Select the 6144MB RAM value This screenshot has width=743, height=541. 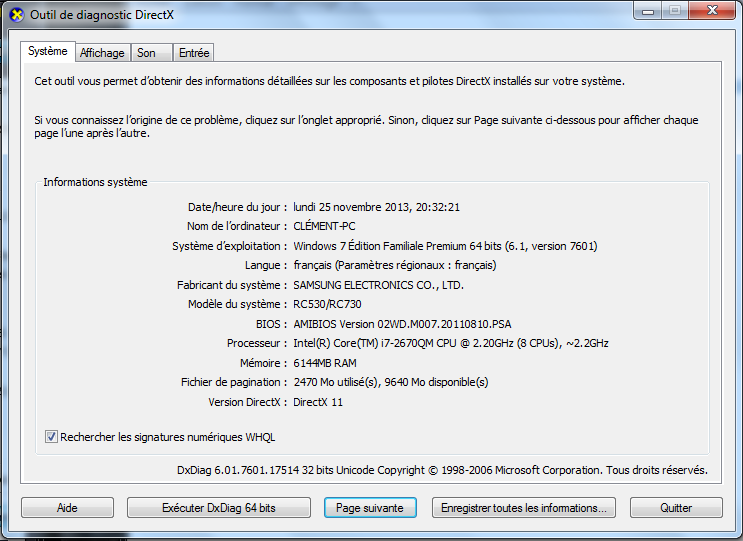pyautogui.click(x=325, y=363)
